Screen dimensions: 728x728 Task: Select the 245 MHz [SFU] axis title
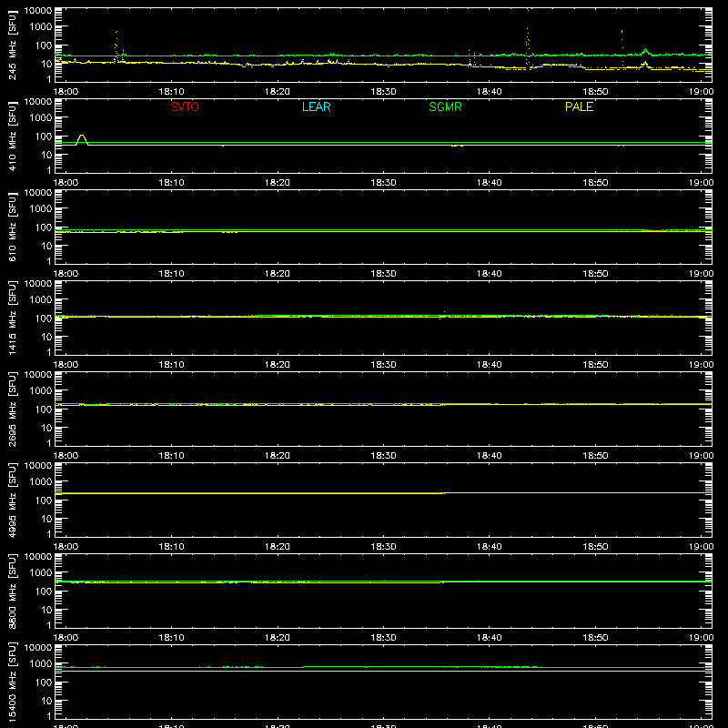tap(12, 45)
